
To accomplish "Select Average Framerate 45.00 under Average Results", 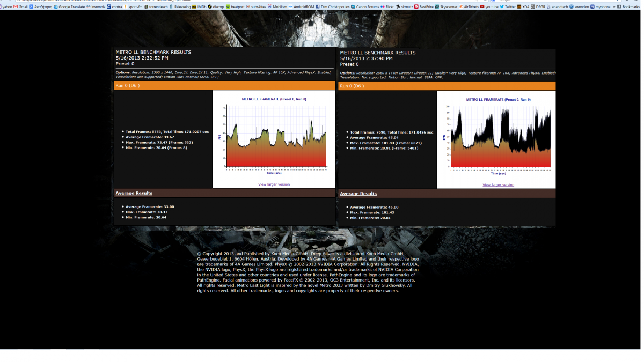I will coord(374,207).
